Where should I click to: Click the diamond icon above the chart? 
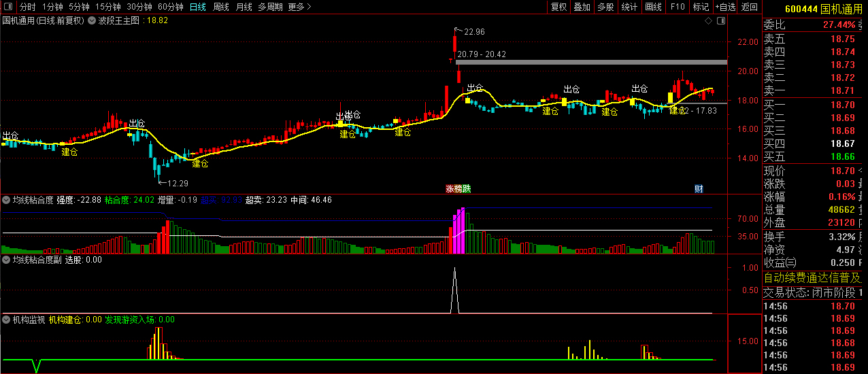click(x=708, y=20)
